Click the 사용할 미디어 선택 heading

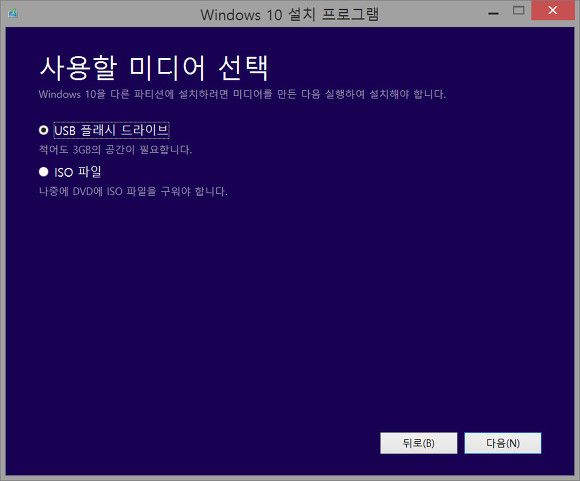[154, 68]
